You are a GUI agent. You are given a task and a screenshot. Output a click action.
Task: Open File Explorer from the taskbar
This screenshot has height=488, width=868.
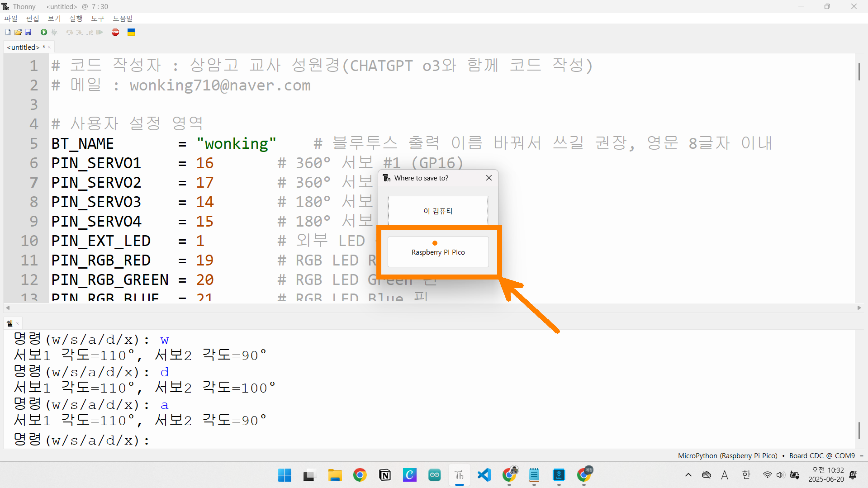point(335,475)
